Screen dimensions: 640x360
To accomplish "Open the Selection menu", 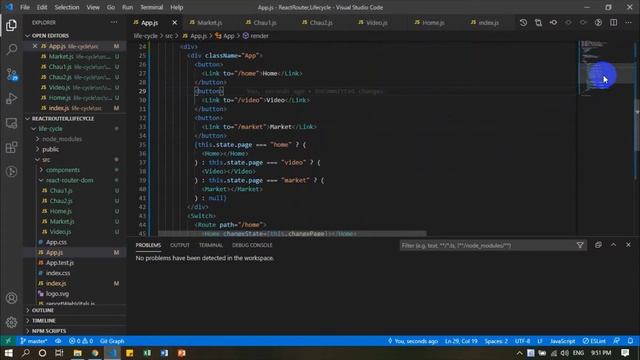I will [x=67, y=7].
